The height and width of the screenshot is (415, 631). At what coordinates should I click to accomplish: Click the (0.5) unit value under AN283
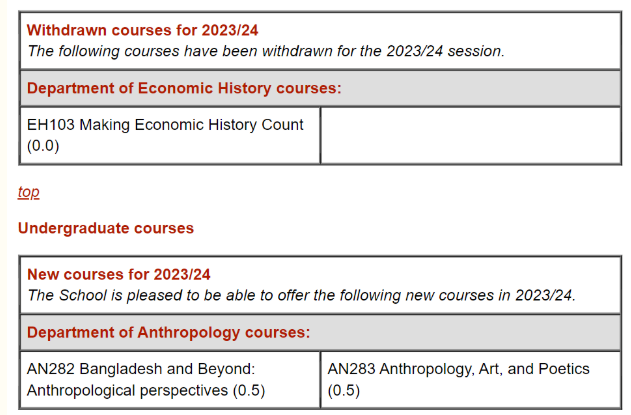click(x=343, y=390)
